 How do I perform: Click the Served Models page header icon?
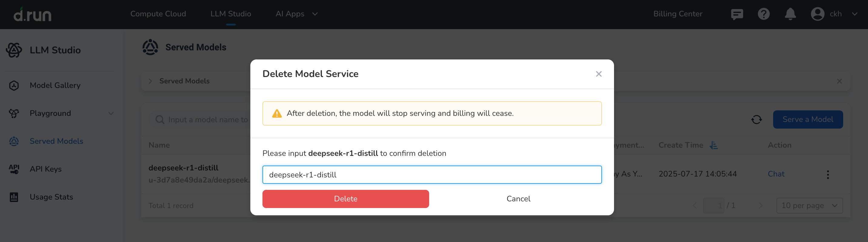click(x=150, y=47)
